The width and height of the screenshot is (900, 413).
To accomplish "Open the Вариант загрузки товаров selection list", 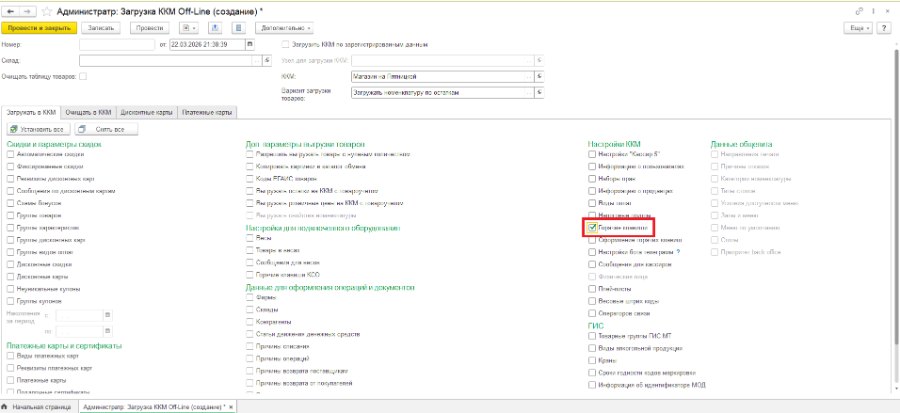I will click(x=529, y=92).
